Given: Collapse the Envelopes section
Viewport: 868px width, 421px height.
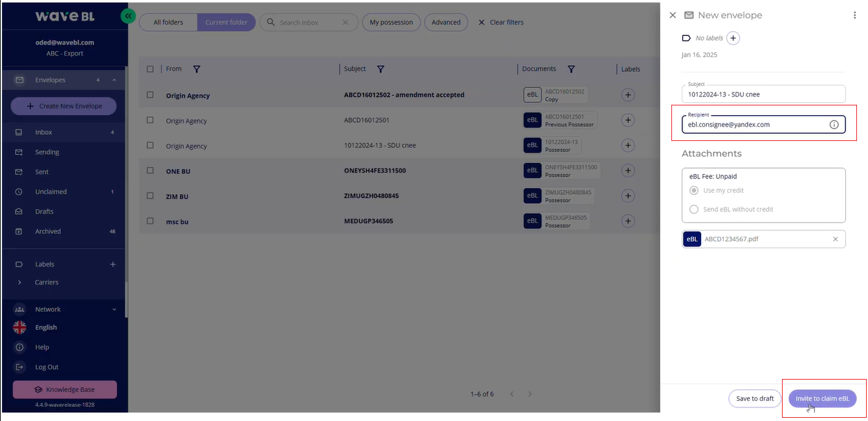Looking at the screenshot, I should tap(114, 80).
